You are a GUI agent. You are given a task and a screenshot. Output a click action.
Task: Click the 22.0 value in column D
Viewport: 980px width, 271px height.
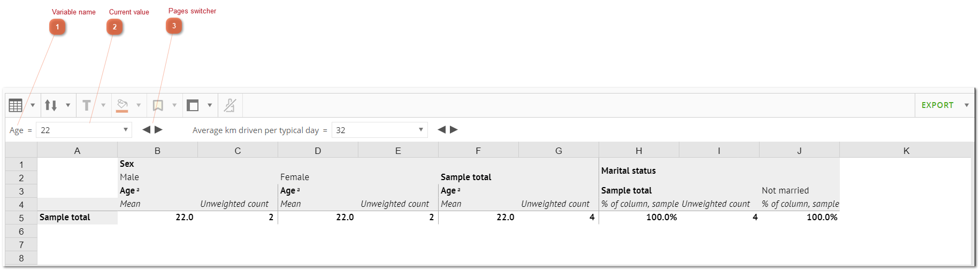(x=345, y=218)
